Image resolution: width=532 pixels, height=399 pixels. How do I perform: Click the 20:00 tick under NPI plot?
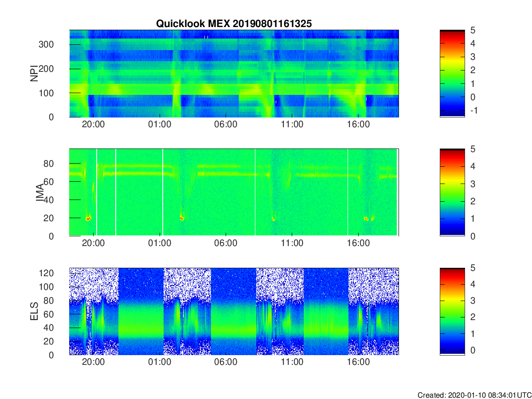[93, 124]
